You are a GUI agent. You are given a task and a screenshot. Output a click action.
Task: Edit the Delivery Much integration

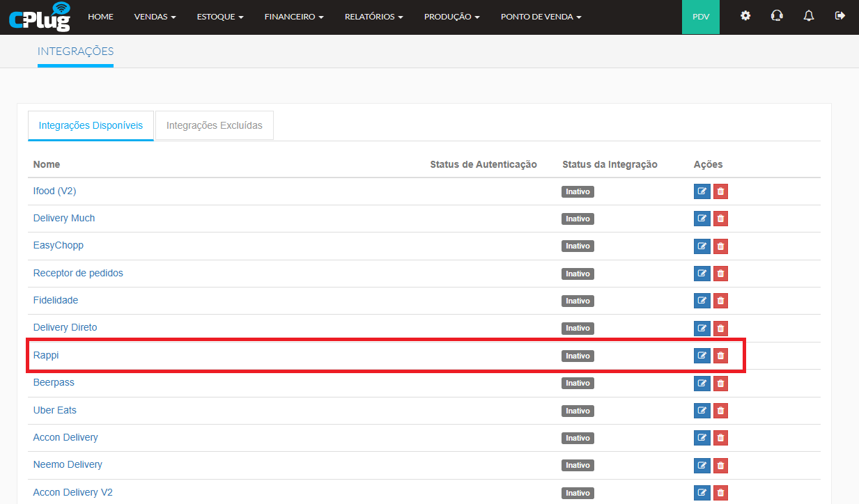click(x=702, y=219)
